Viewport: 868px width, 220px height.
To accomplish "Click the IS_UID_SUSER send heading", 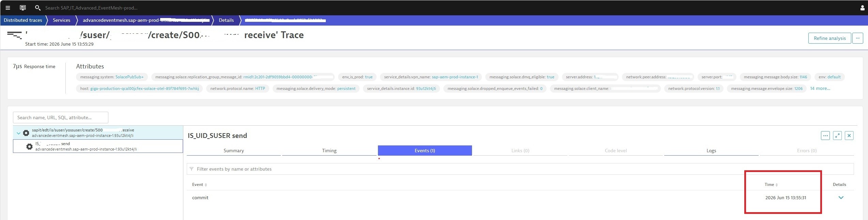I will (217, 136).
